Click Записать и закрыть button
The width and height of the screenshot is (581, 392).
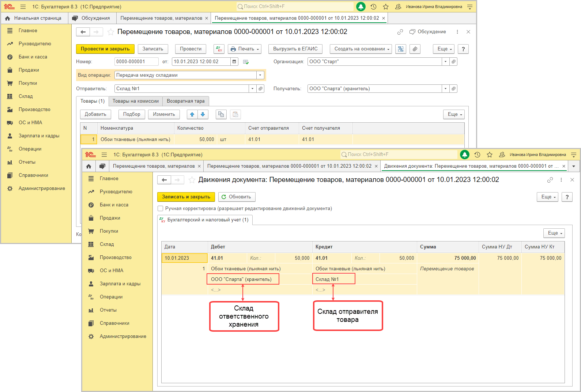186,197
